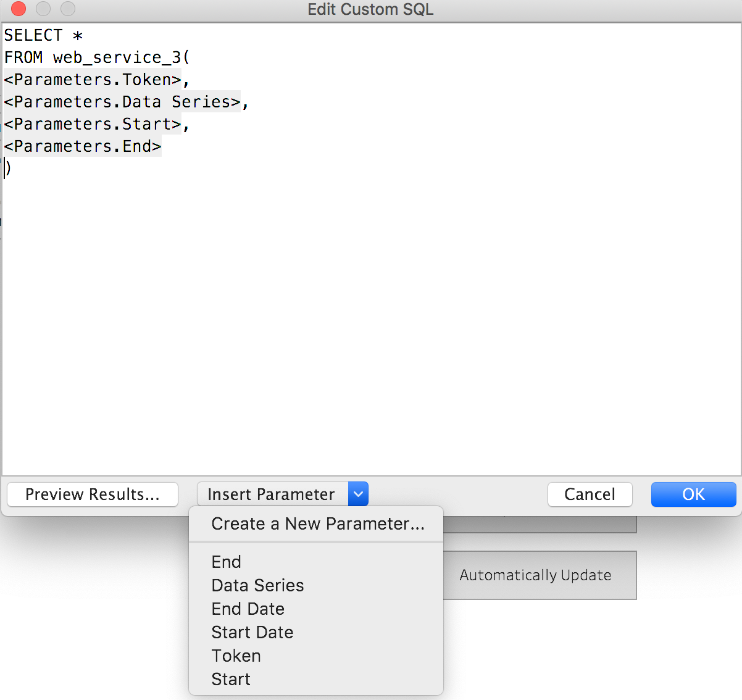Click the Parameters.End placeholder

tap(81, 146)
